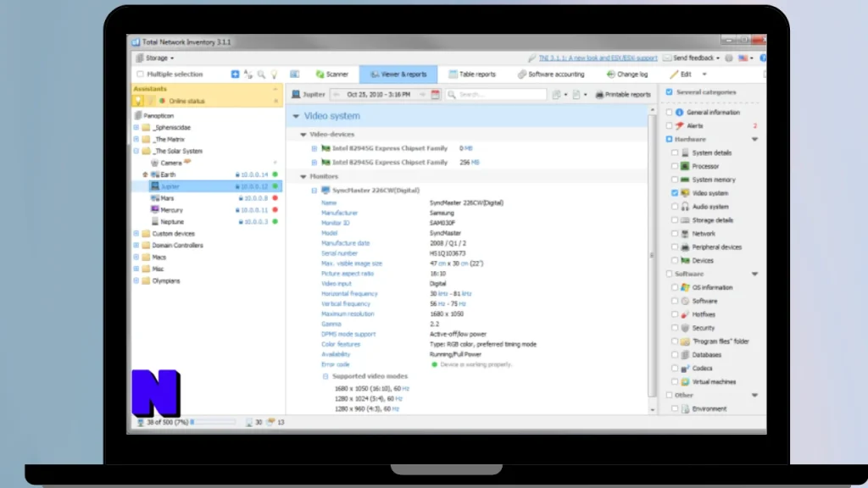Select the Panopticon root node
The image size is (868, 488).
pos(159,115)
